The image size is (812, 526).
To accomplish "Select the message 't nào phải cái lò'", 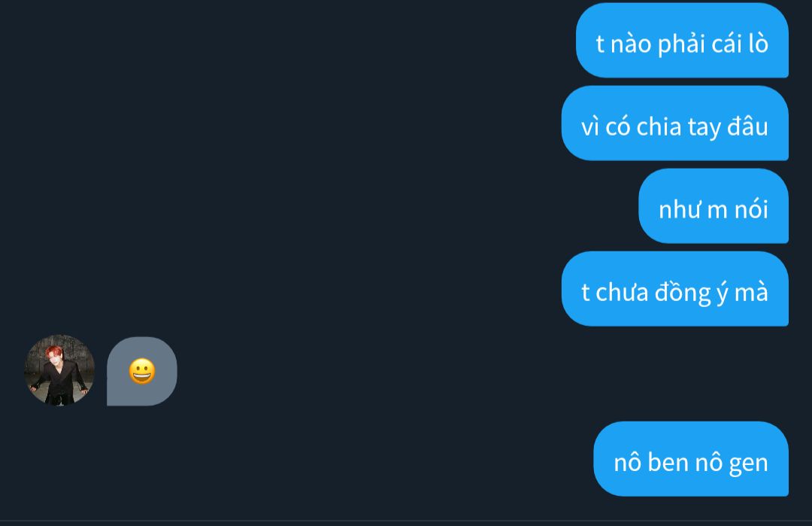I will (682, 41).
